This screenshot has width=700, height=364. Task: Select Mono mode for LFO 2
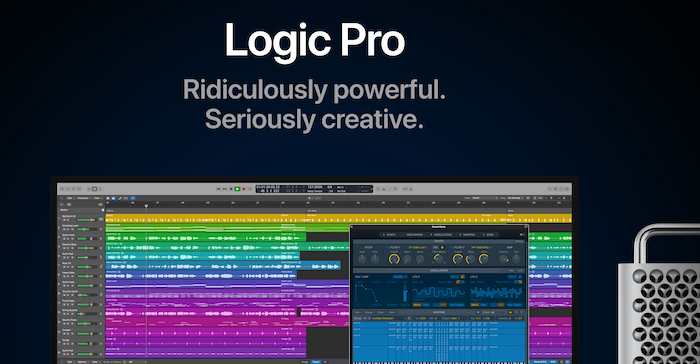click(417, 305)
